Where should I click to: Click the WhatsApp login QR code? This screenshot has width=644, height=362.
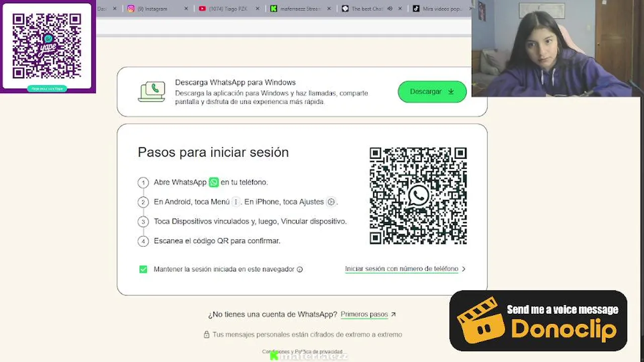coord(418,196)
